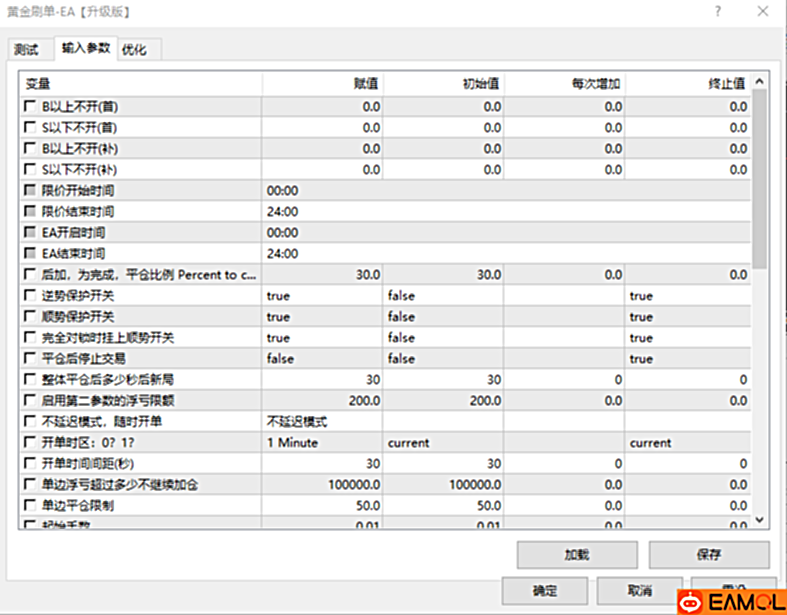The width and height of the screenshot is (787, 615).
Task: Switch to the 优化 tab
Action: (133, 50)
